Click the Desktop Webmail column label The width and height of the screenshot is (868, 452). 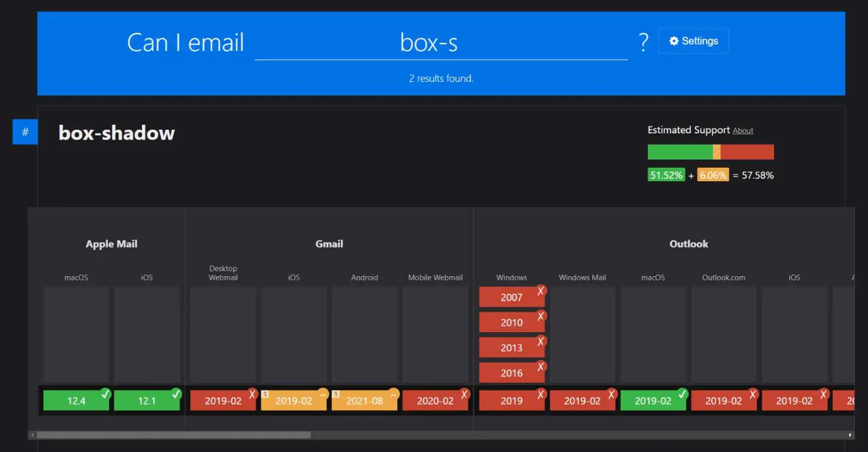pos(223,273)
